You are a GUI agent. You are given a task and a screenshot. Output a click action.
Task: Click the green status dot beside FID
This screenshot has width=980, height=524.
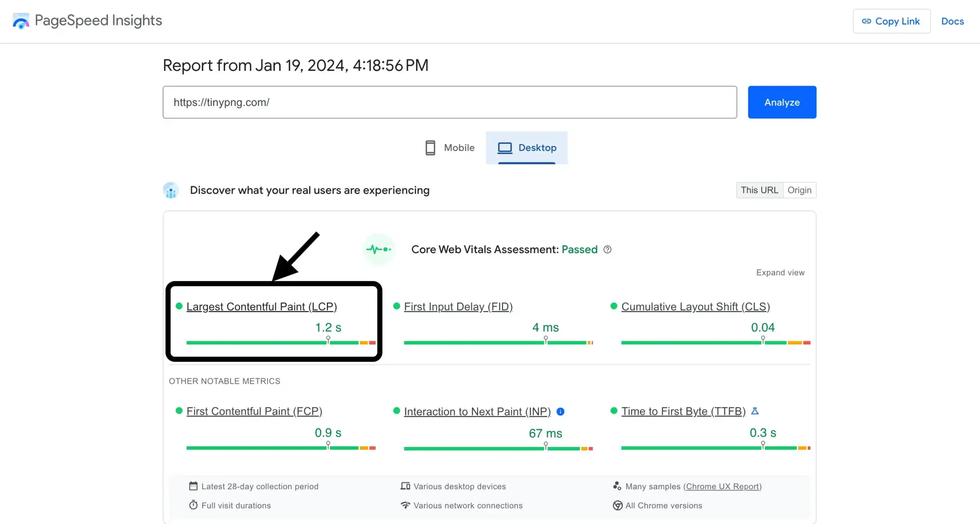click(397, 306)
